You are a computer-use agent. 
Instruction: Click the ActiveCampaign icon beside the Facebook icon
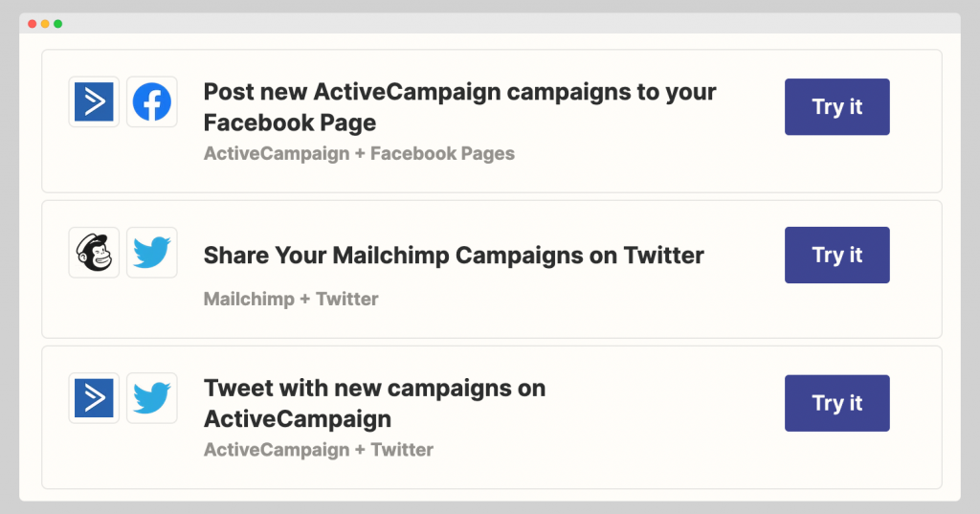94,101
